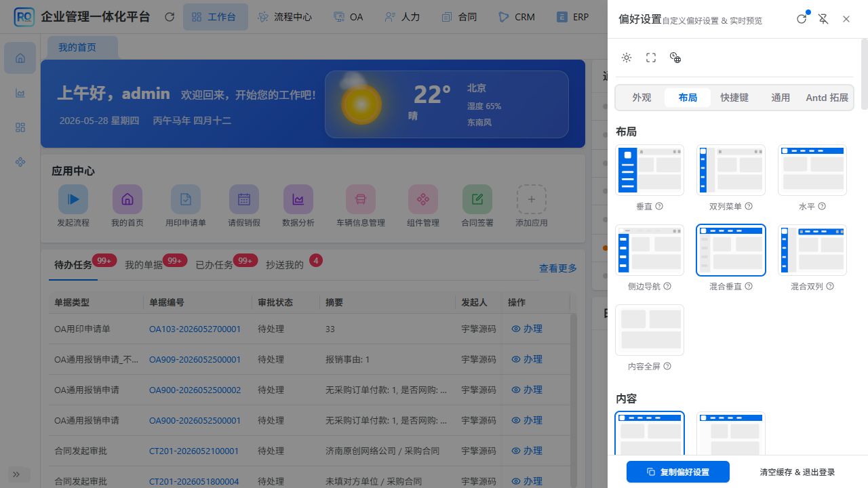The width and height of the screenshot is (868, 488).
Task: Click 办理 for OA909-2026052500001 row
Action: [527, 359]
